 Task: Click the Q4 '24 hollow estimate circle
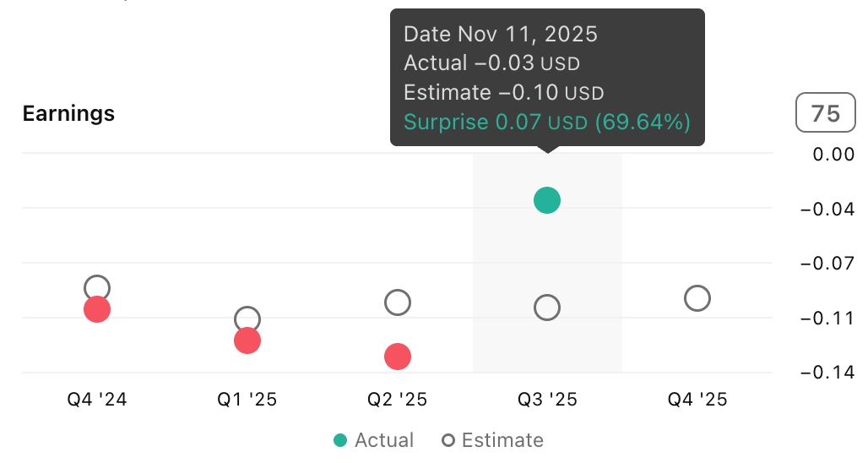(x=97, y=287)
